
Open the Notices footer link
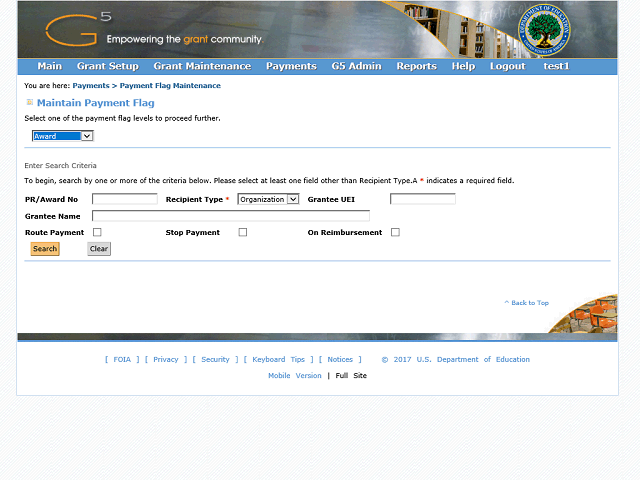click(x=340, y=360)
